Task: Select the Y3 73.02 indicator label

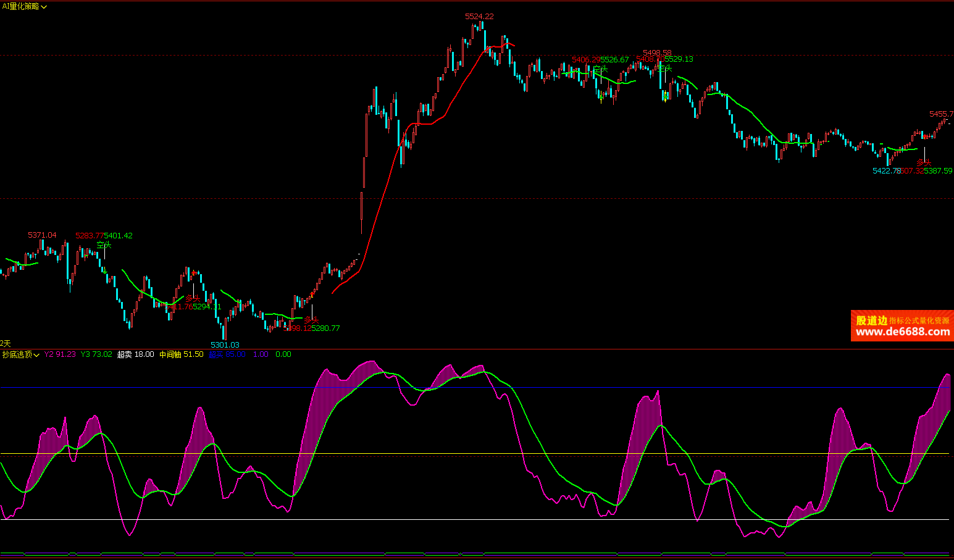Action: pos(96,354)
